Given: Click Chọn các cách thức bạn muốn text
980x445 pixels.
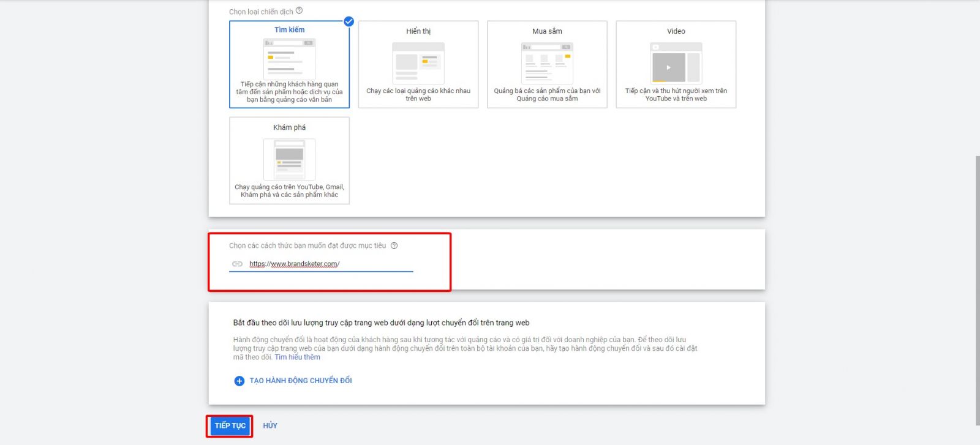Looking at the screenshot, I should 307,245.
